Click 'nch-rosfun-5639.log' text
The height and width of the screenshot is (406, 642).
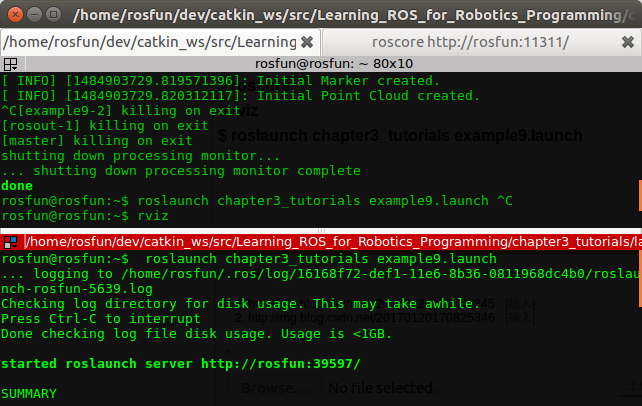coord(77,289)
